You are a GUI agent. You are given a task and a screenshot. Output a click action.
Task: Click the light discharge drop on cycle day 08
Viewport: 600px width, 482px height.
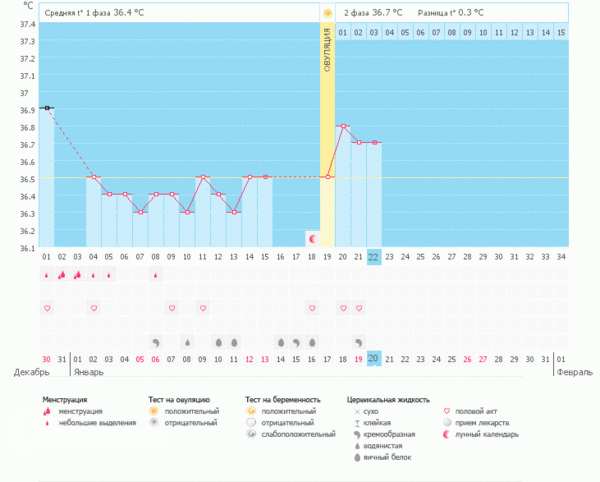click(155, 275)
